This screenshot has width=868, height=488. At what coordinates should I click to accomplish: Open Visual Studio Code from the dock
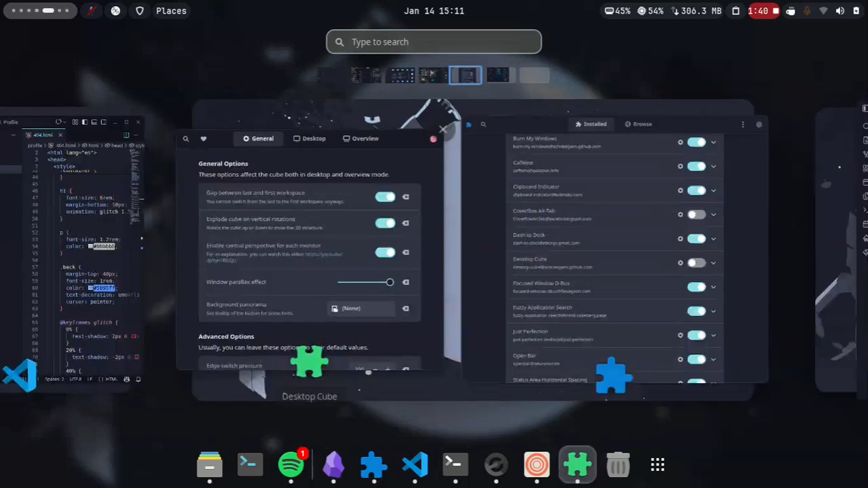click(x=415, y=465)
